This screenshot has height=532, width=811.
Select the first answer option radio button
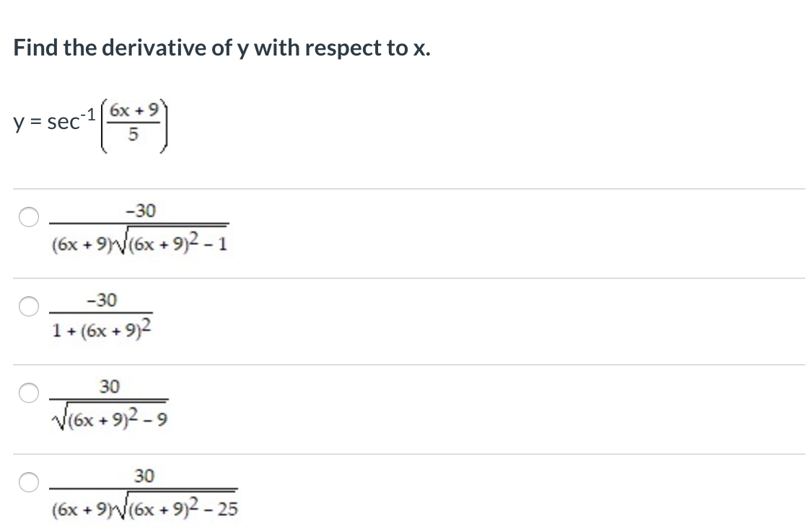(x=28, y=218)
